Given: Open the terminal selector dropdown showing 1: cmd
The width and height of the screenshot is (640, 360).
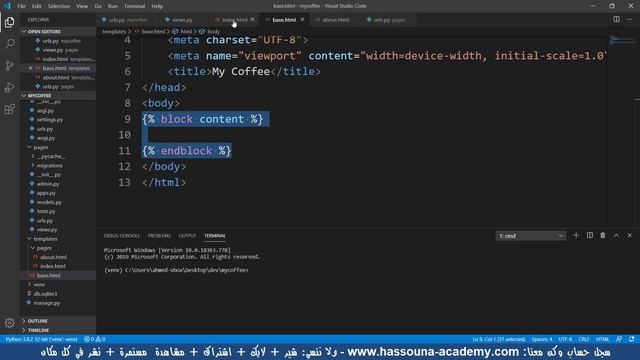Looking at the screenshot, I should click(x=531, y=236).
